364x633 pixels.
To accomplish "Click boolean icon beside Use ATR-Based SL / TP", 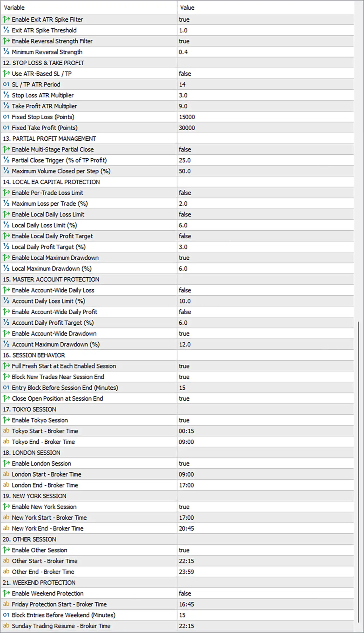I will click(6, 73).
